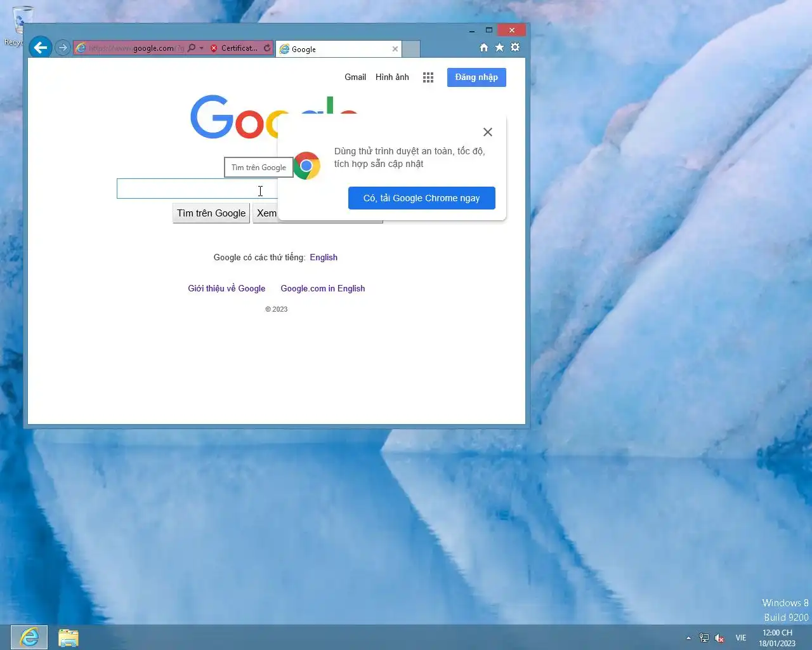Viewport: 812px width, 650px height.
Task: Show hidden tray icons arrow
Action: click(x=688, y=638)
